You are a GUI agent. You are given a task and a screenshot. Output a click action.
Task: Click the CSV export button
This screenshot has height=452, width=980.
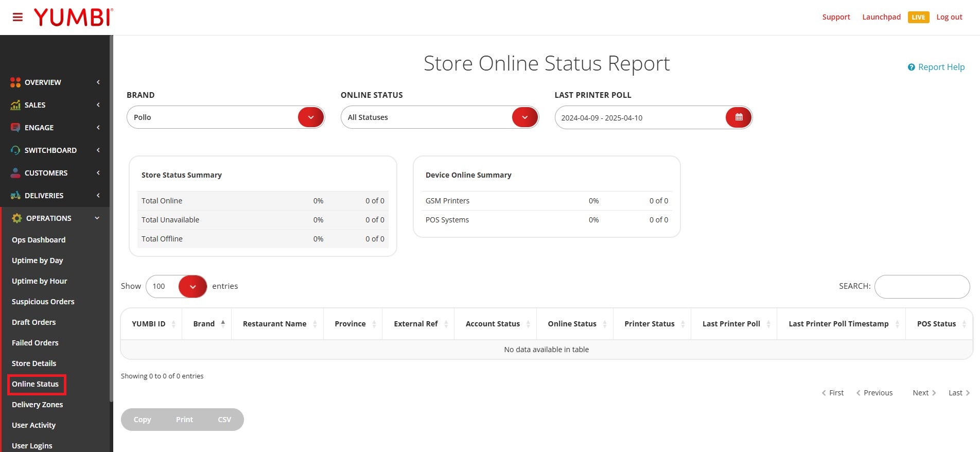click(x=224, y=420)
